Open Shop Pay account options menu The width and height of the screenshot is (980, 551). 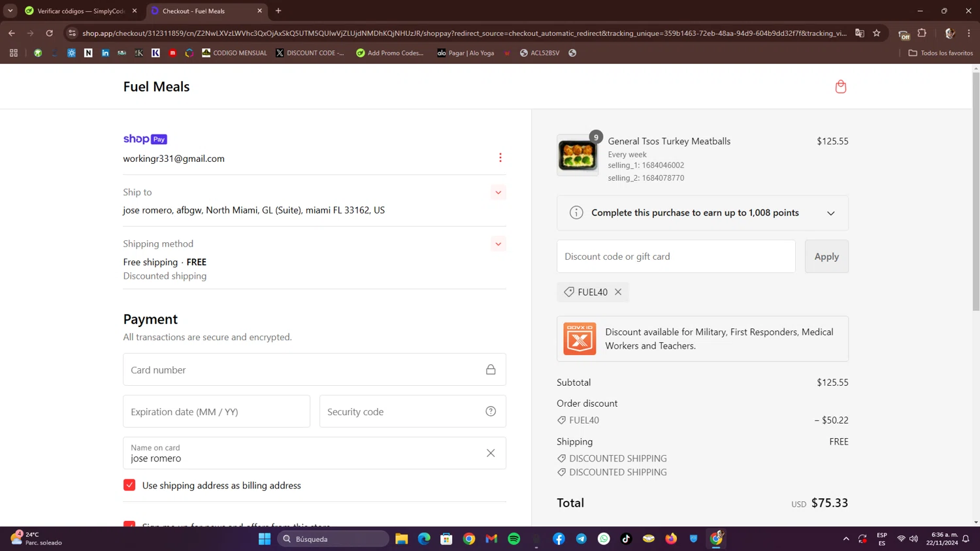click(x=500, y=157)
